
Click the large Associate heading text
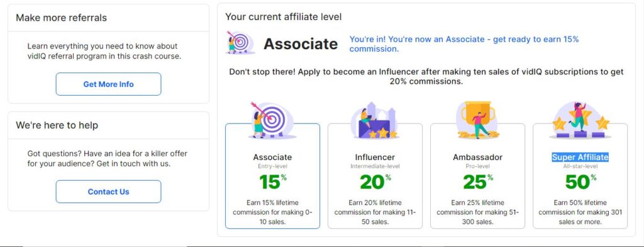tap(301, 43)
